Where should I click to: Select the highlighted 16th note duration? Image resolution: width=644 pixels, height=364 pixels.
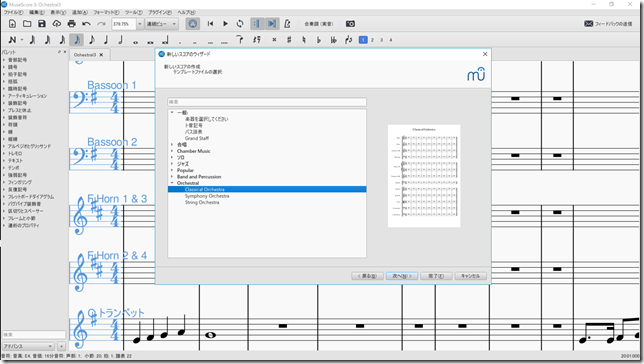pos(77,40)
